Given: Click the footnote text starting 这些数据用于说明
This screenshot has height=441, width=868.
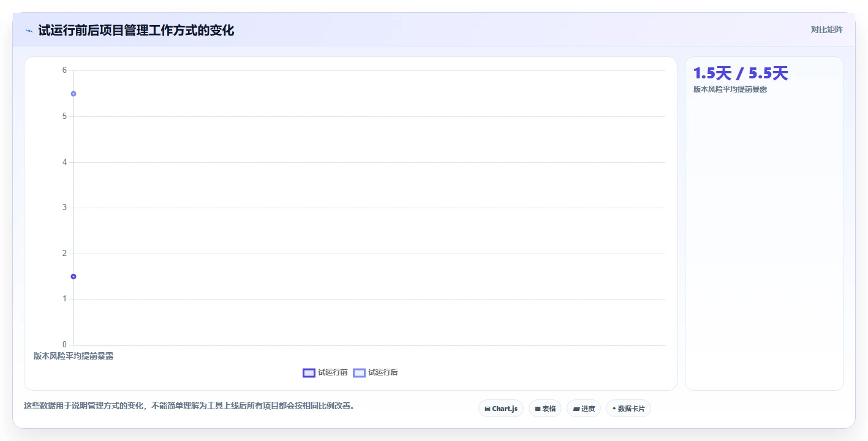Looking at the screenshot, I should click(189, 405).
